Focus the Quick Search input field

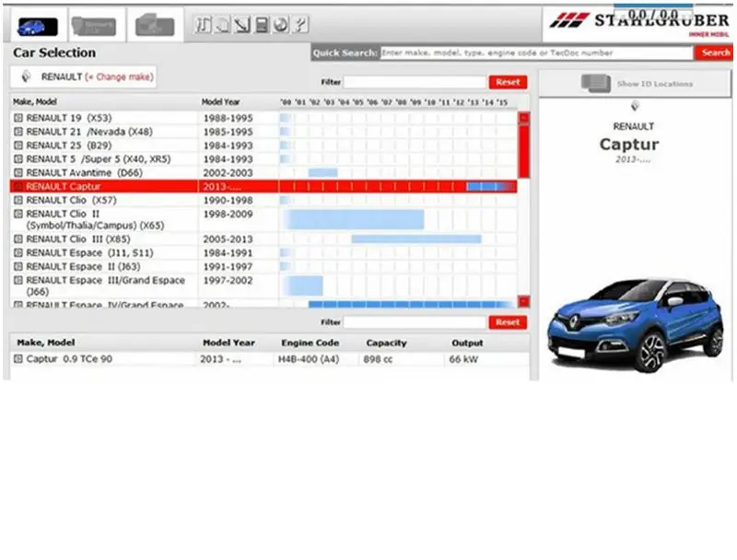click(537, 53)
